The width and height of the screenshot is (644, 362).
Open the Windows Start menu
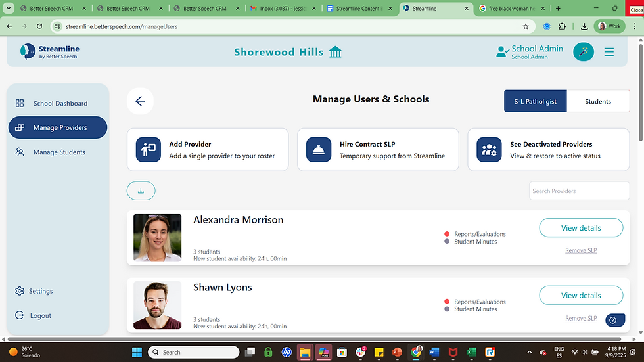(137, 352)
